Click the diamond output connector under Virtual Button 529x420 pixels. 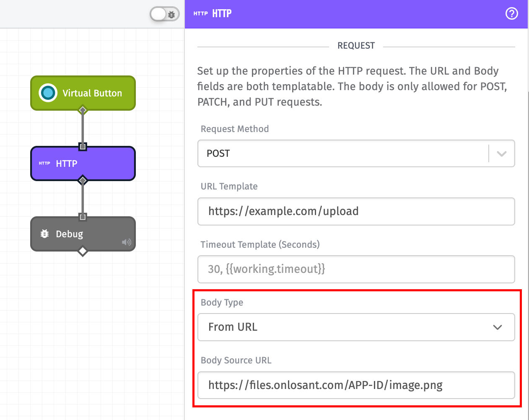coord(83,110)
